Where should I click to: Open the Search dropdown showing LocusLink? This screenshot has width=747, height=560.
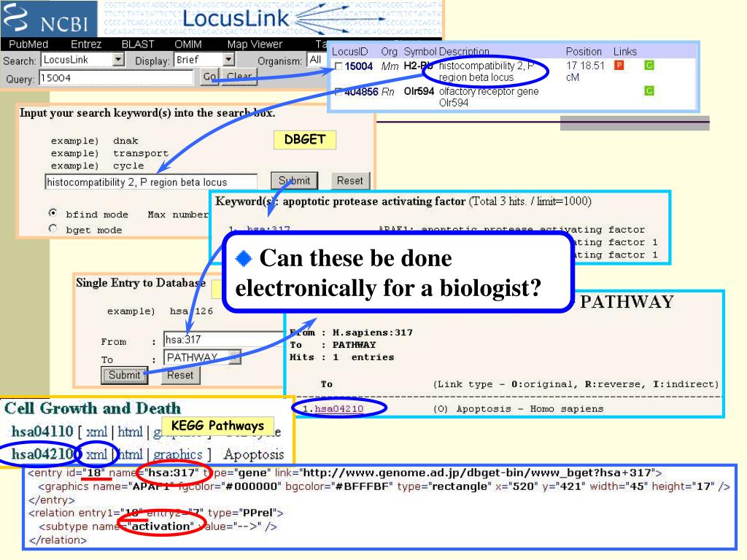83,60
